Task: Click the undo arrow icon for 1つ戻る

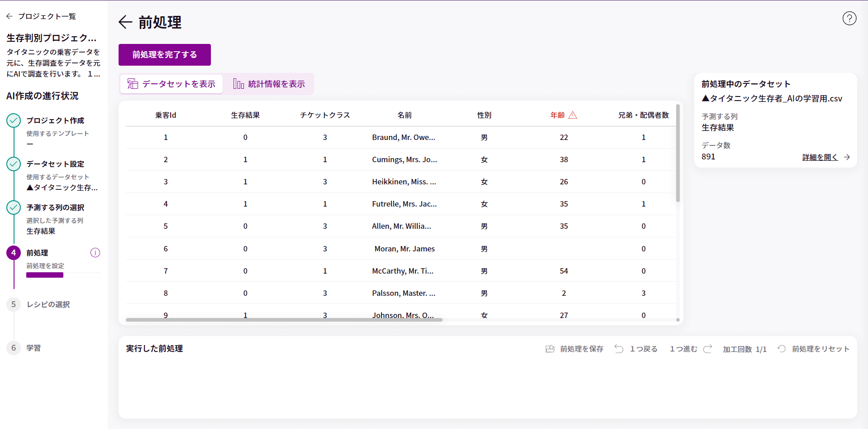Action: 619,349
